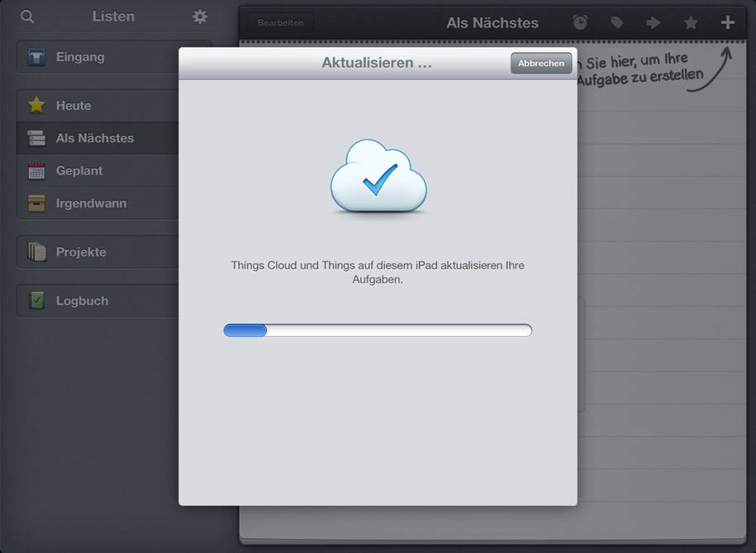Select the Eingang list entry
The height and width of the screenshot is (553, 756).
point(80,56)
